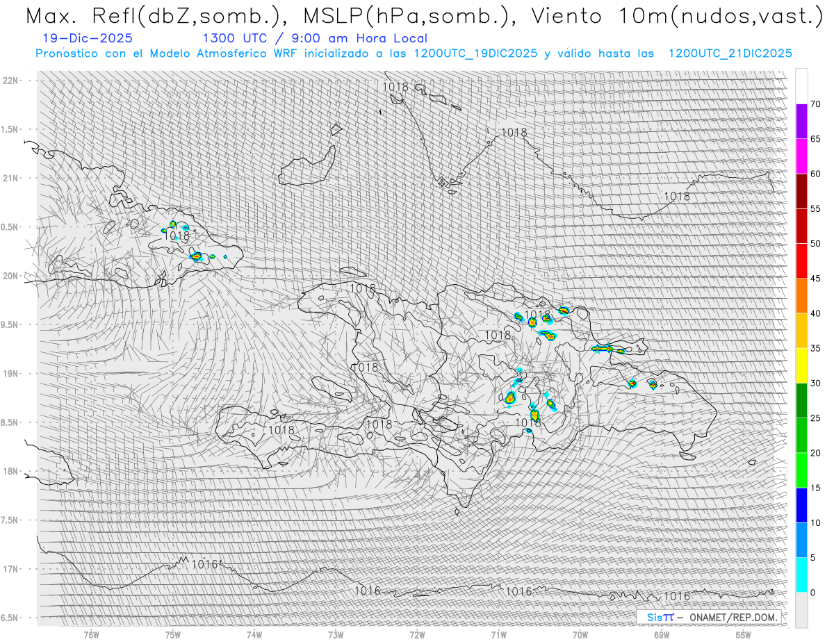This screenshot has width=834, height=644.
Task: Click the bright yellow 30-35 dBZ color band
Action: pos(801,365)
